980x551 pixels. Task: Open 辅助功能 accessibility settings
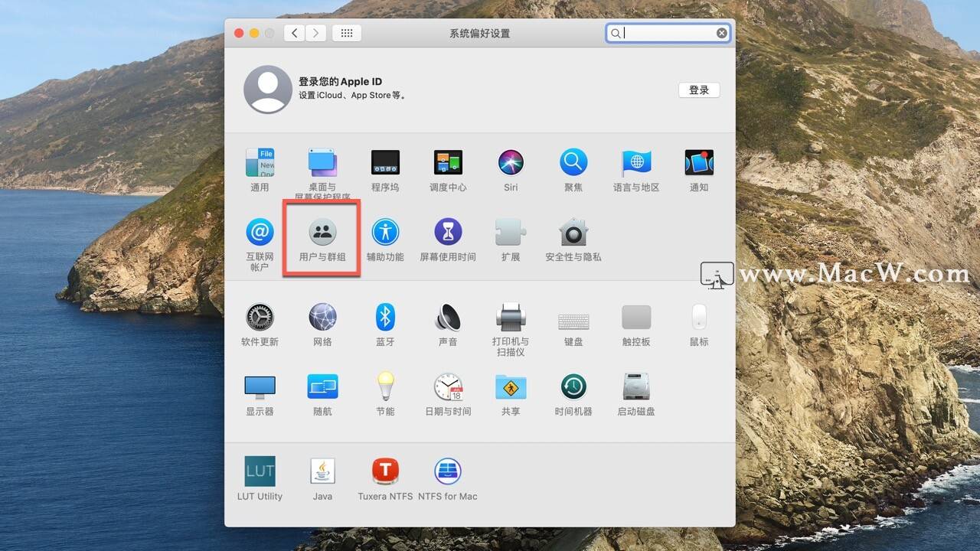(x=385, y=233)
